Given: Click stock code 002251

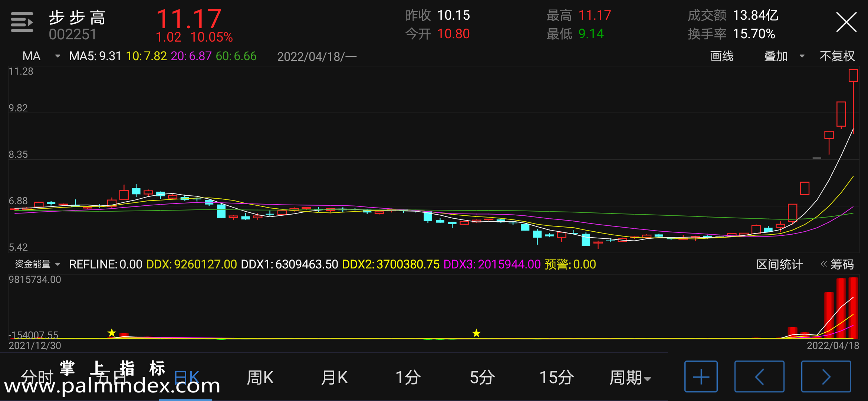Looking at the screenshot, I should [x=72, y=35].
